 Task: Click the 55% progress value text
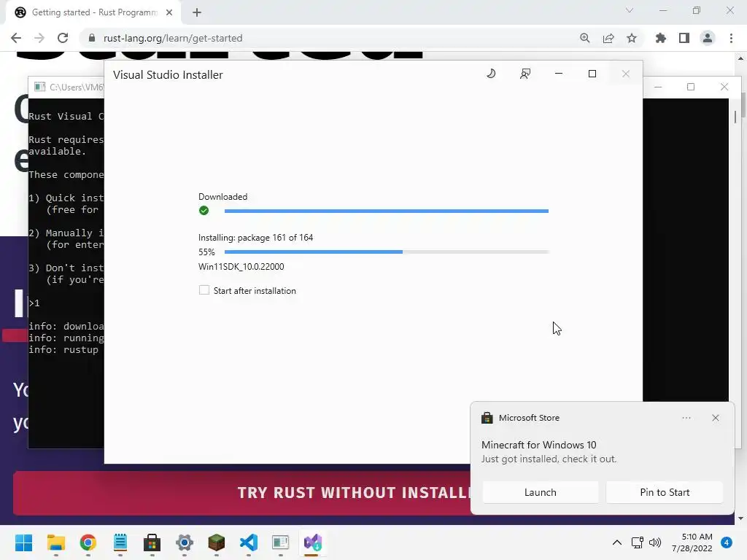click(206, 252)
